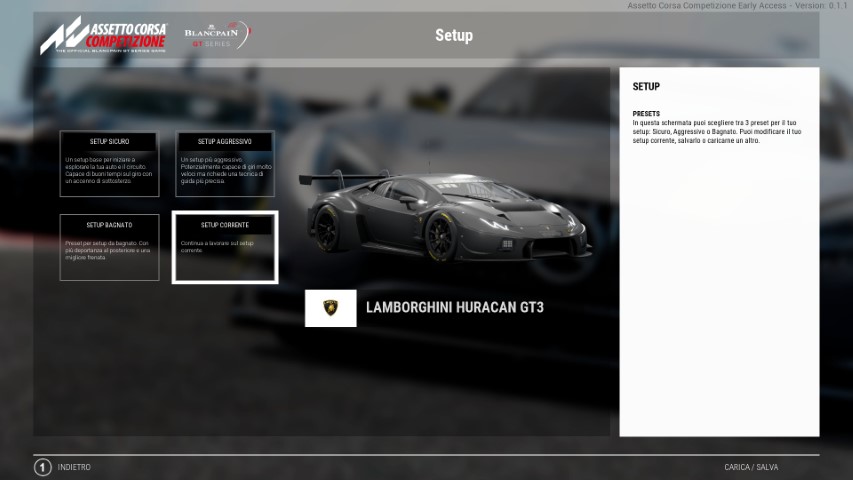
Task: Click the Setup page title in header
Action: click(x=453, y=36)
